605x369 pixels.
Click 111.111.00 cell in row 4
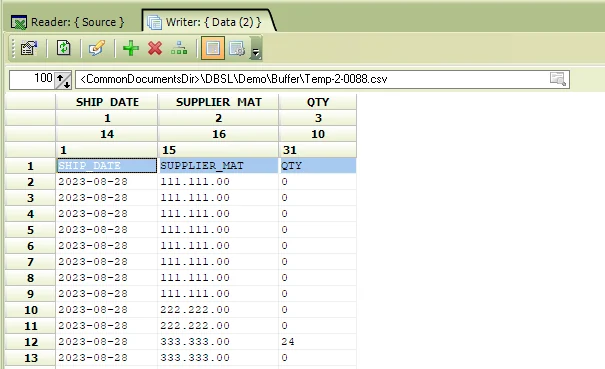point(218,214)
